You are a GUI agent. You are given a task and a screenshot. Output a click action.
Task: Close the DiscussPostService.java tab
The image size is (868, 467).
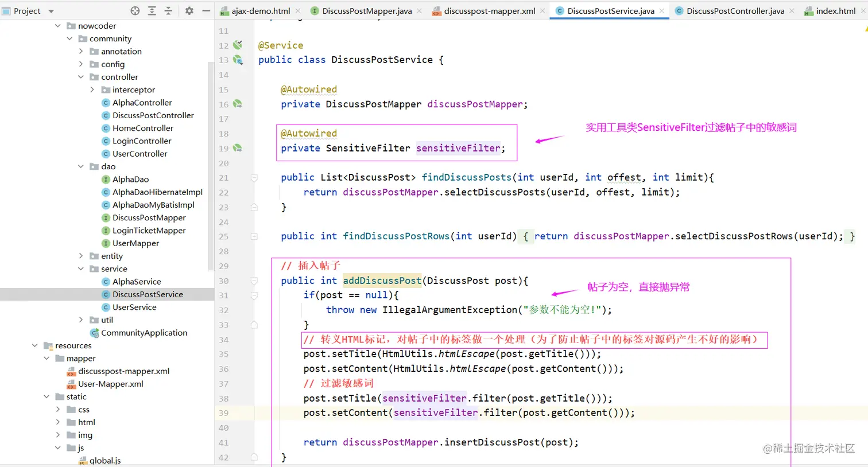pyautogui.click(x=662, y=11)
